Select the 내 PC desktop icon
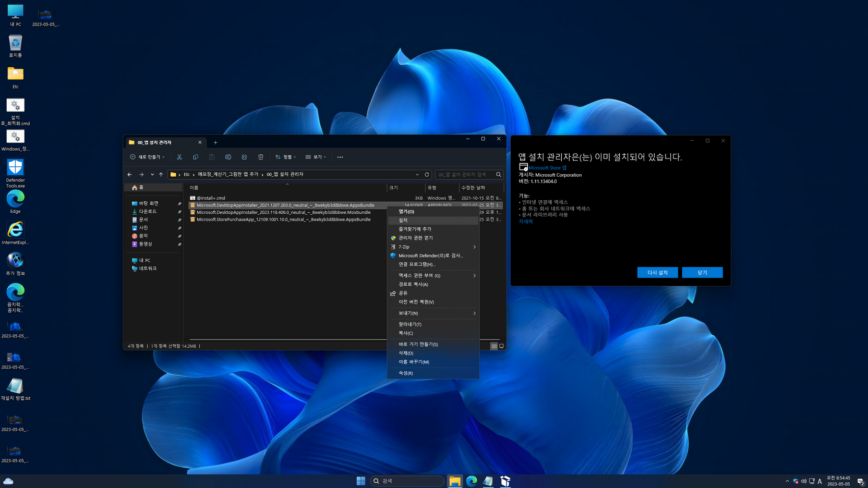Viewport: 868px width, 488px height. point(15,15)
